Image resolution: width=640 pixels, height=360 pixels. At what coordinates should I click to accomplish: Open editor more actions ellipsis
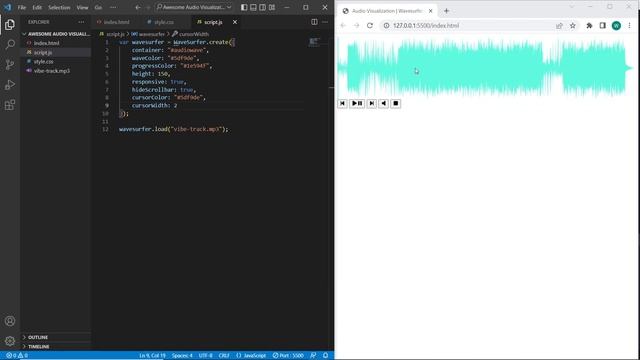point(325,22)
